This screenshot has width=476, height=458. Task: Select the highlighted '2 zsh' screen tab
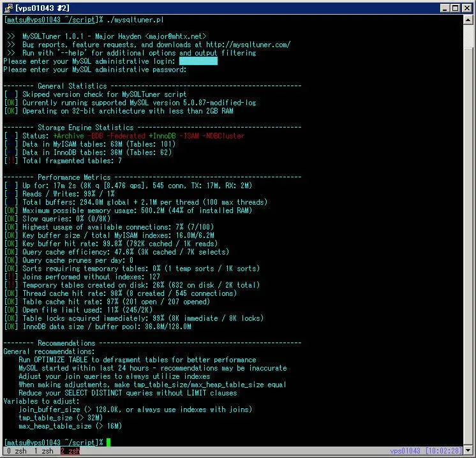coord(70,451)
